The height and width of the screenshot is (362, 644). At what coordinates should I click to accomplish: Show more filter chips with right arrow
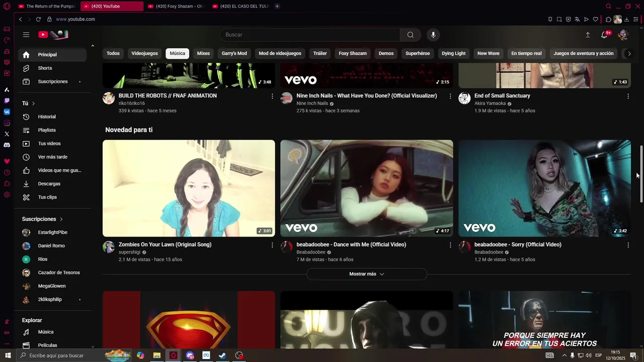[629, 53]
